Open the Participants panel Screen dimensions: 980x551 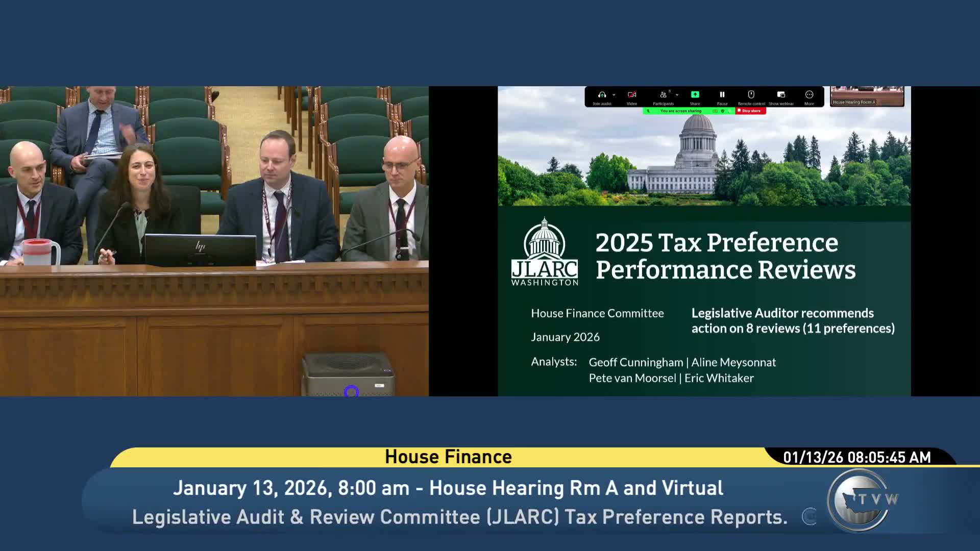coord(663,95)
